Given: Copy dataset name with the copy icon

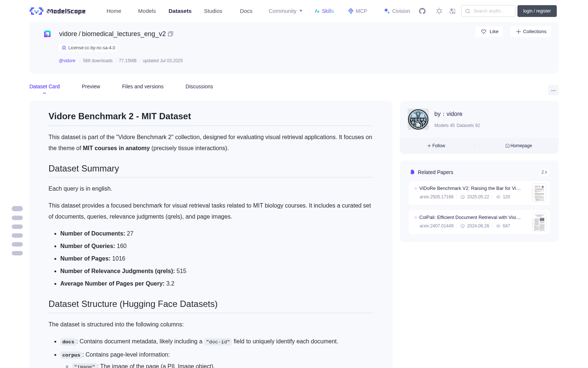Looking at the screenshot, I should click(x=171, y=34).
